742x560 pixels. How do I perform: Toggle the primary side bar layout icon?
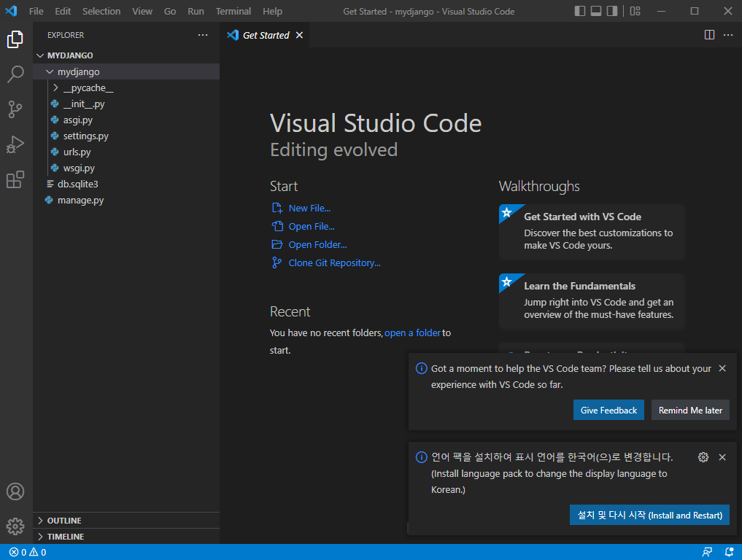tap(580, 11)
